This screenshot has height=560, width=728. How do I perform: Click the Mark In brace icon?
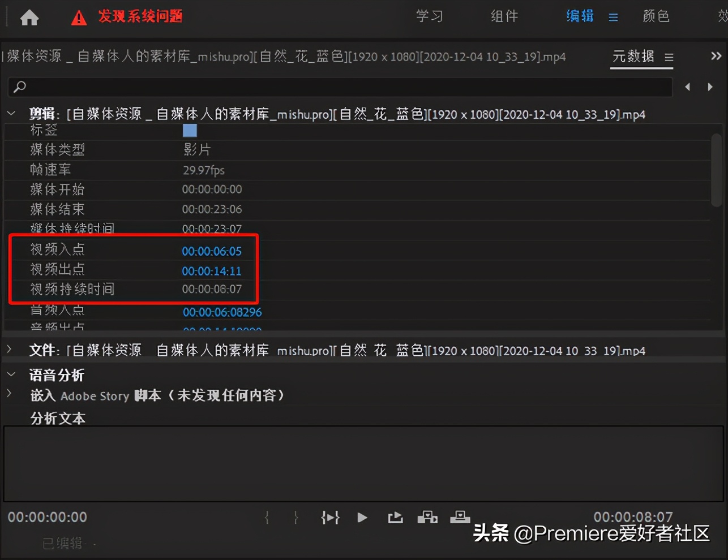coord(266,517)
